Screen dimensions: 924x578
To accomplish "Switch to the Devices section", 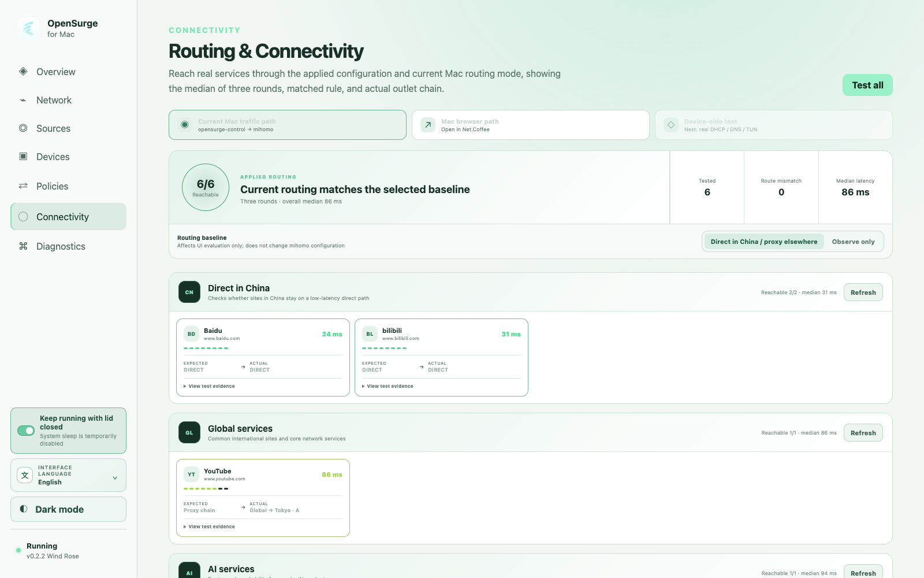I will pos(68,157).
